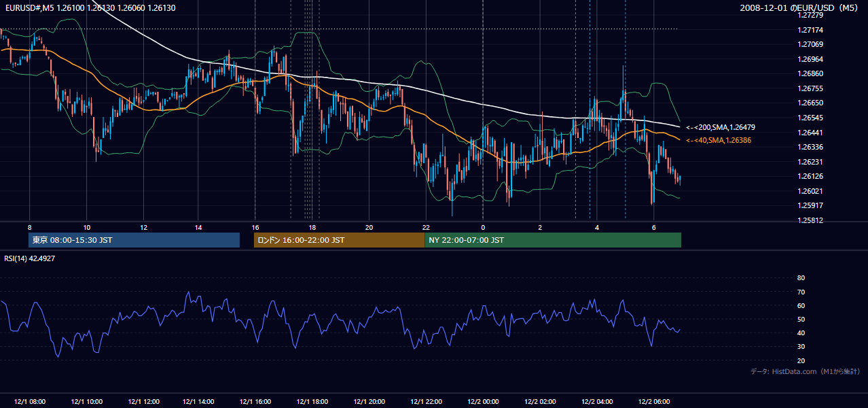The image size is (868, 408).
Task: Click the 12/1 12:00 time label
Action: 143,402
